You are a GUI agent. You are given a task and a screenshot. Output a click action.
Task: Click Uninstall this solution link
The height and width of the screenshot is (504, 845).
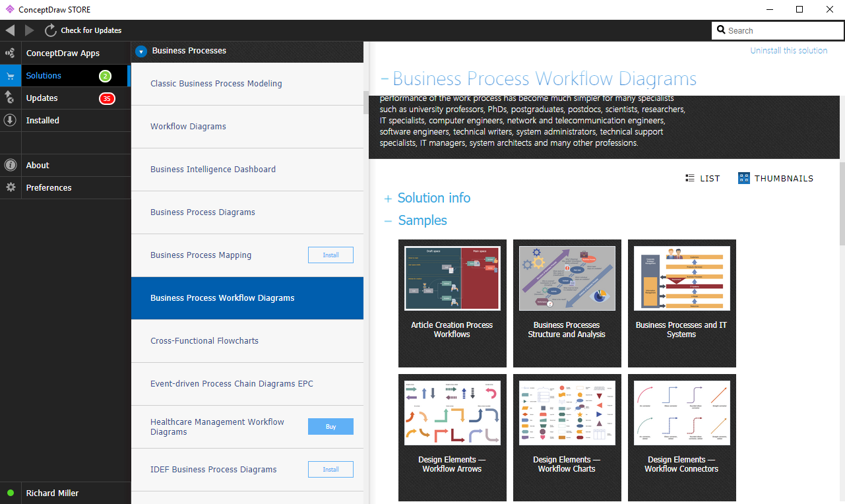coord(788,51)
